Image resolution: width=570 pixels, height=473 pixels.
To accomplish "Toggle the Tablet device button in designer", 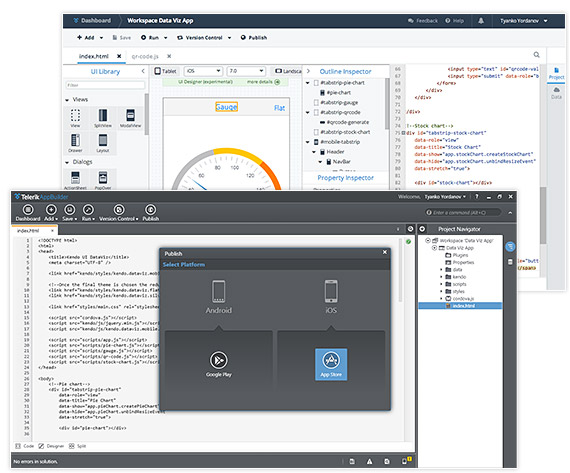I will click(x=165, y=71).
